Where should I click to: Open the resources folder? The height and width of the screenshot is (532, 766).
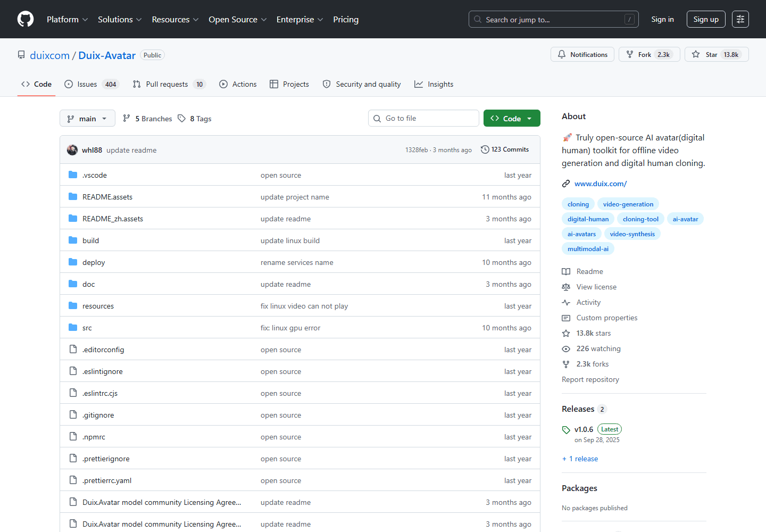tap(98, 306)
